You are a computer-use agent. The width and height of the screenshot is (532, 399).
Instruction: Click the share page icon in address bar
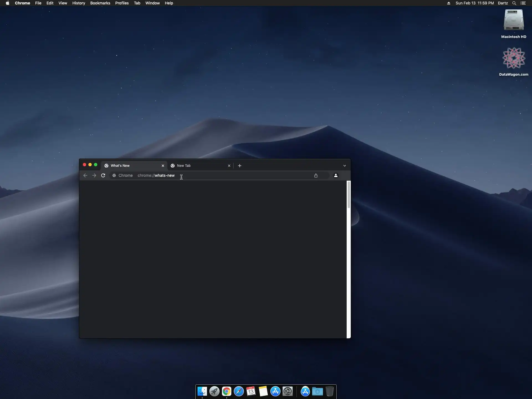click(316, 175)
